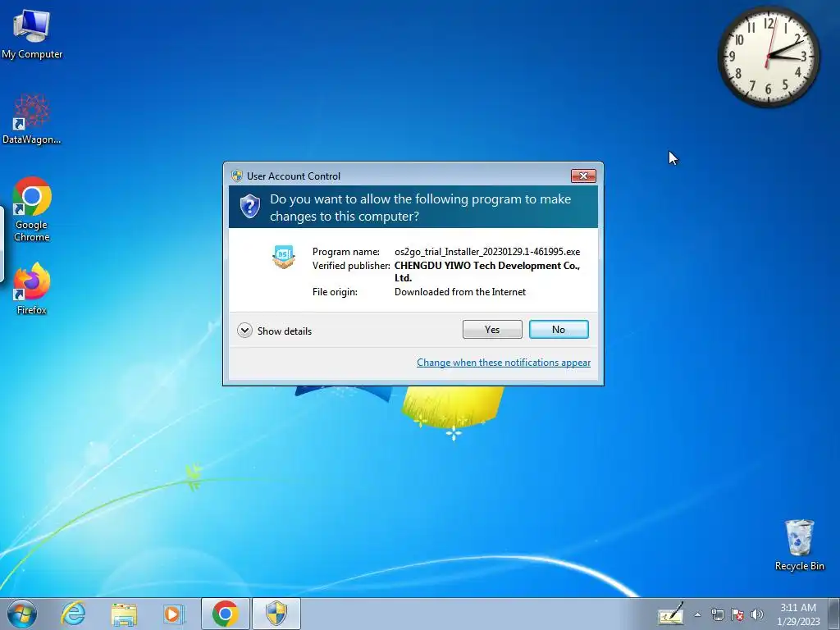Viewport: 840px width, 630px height.
Task: Launch Firefox from the desktop shortcut
Action: (x=32, y=288)
